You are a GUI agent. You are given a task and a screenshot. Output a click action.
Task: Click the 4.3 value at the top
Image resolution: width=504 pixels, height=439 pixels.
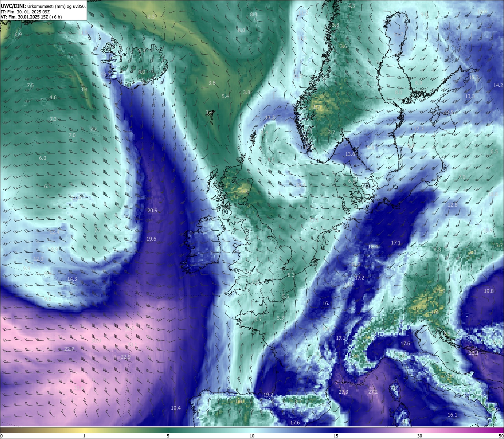(x=352, y=6)
